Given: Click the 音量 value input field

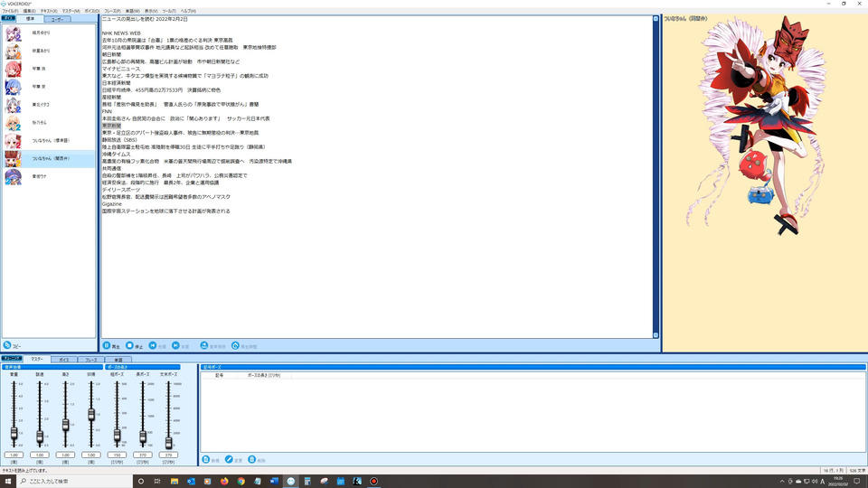Looking at the screenshot, I should point(14,455).
